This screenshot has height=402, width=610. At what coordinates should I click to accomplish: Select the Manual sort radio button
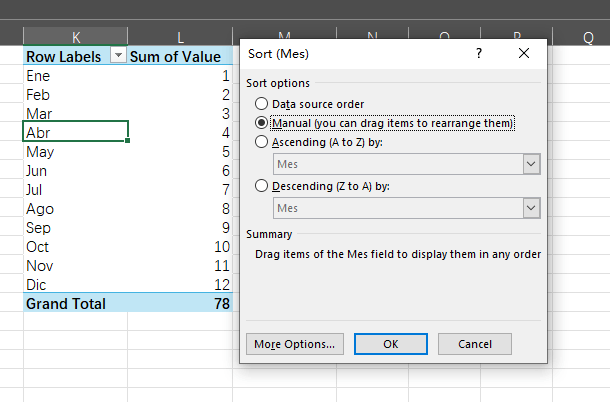(262, 123)
